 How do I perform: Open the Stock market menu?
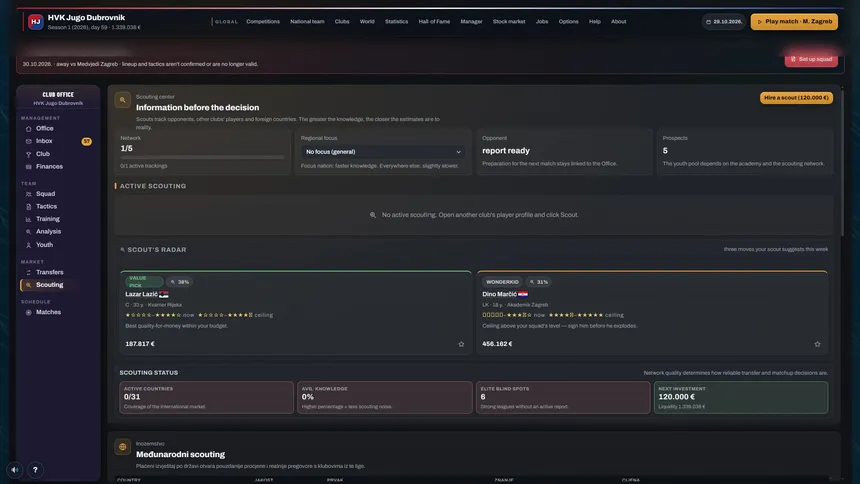[508, 21]
